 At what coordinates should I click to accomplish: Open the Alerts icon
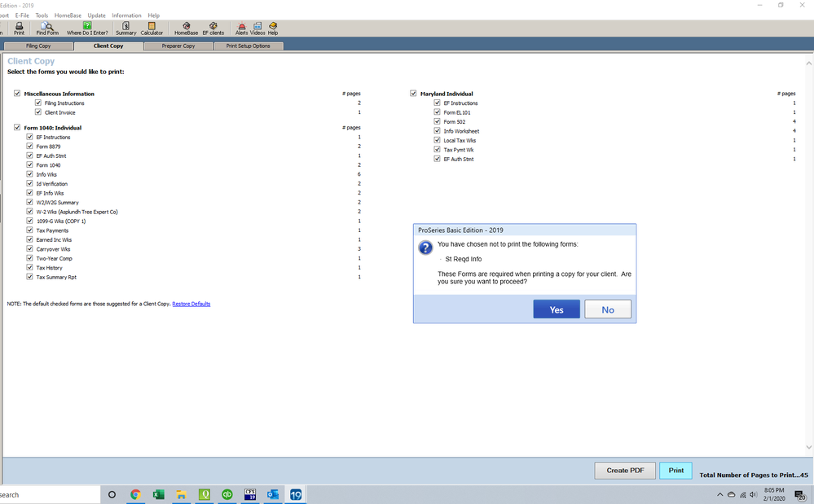pyautogui.click(x=241, y=28)
